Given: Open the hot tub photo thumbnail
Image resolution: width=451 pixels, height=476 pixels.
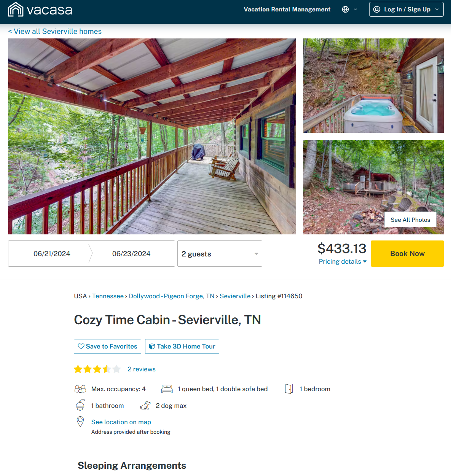Looking at the screenshot, I should [373, 86].
